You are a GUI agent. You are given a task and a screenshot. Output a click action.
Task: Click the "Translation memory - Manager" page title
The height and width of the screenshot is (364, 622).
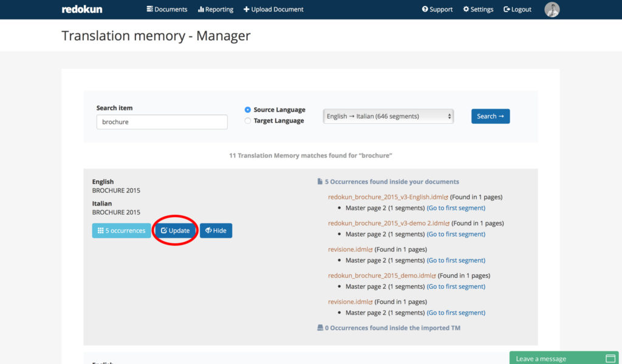pos(156,36)
